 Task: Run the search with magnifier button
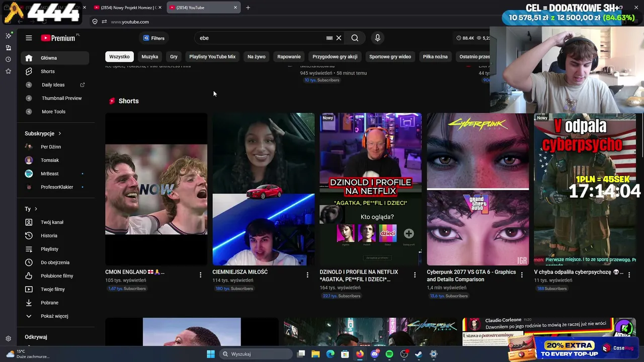point(355,38)
